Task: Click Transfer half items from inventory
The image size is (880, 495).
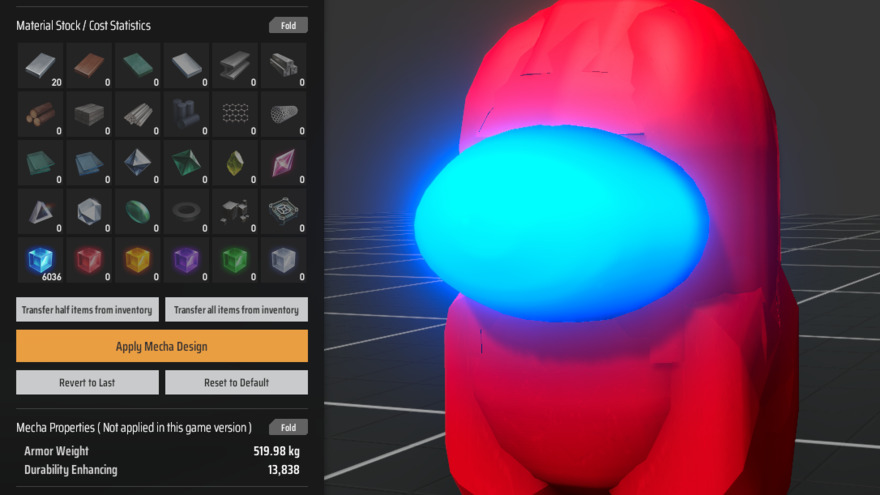Action: pyautogui.click(x=87, y=310)
